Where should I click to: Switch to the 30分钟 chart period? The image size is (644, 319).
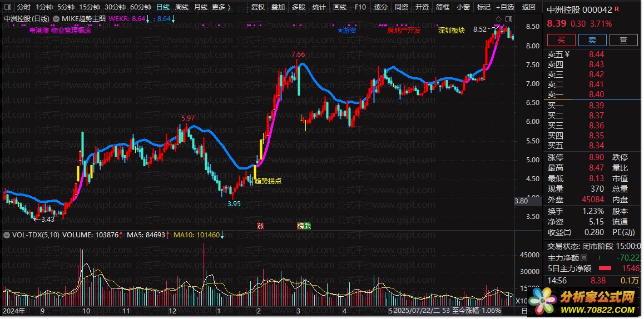[115, 7]
